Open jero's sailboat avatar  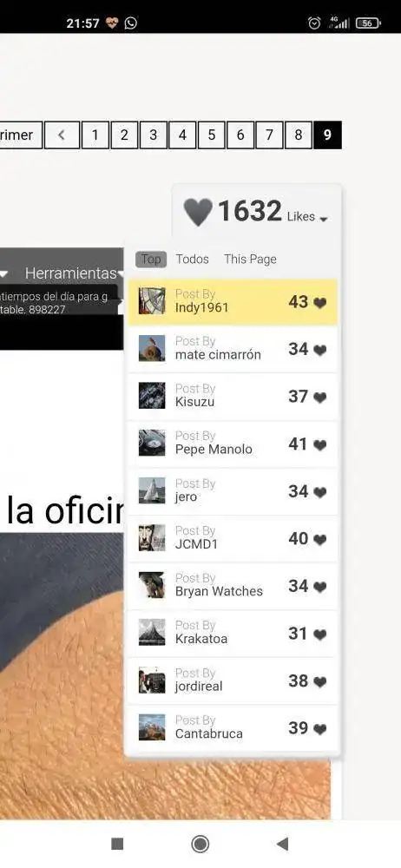[152, 490]
